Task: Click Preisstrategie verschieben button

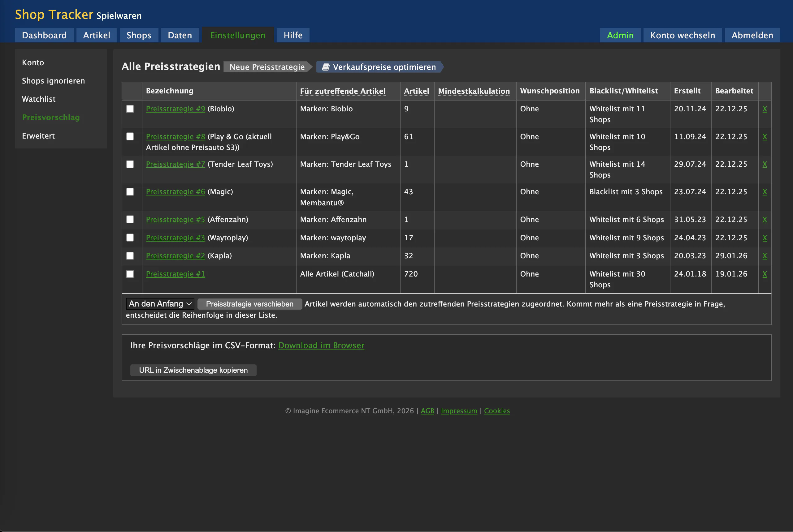Action: click(x=249, y=304)
